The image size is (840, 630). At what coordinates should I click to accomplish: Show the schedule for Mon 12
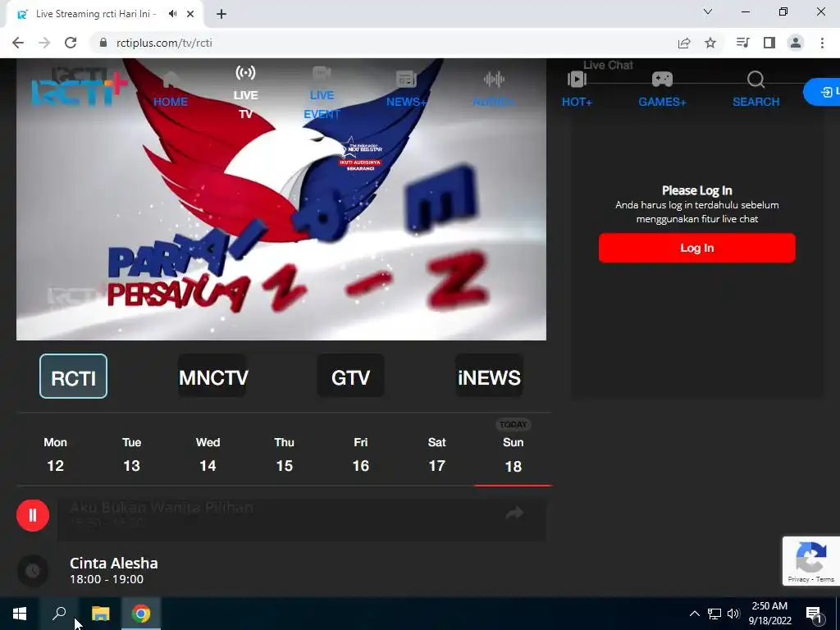click(x=55, y=454)
